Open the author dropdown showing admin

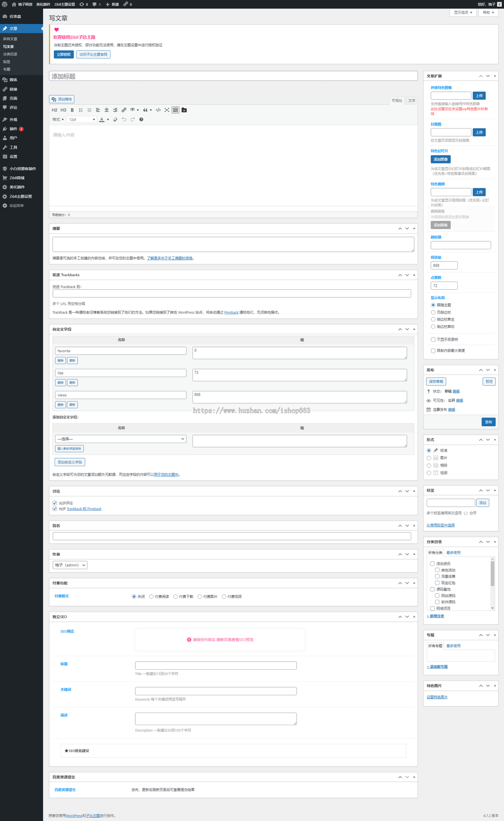click(x=70, y=565)
